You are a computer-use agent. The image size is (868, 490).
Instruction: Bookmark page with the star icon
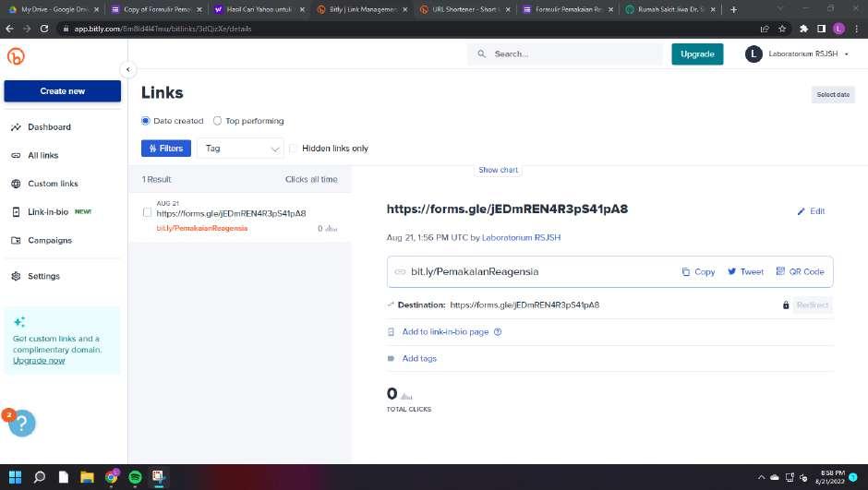(x=782, y=29)
